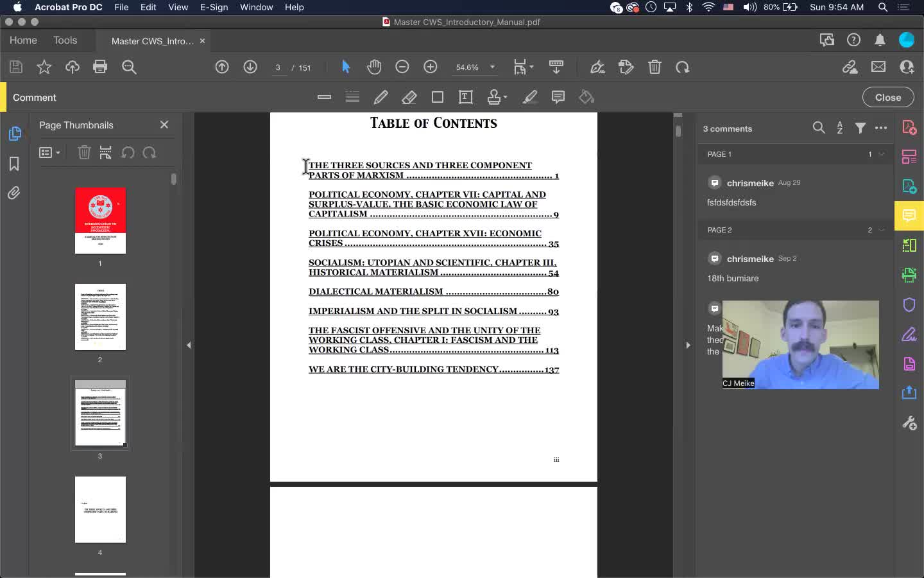
Task: Select the Highlighter tool in Comment bar
Action: point(530,97)
